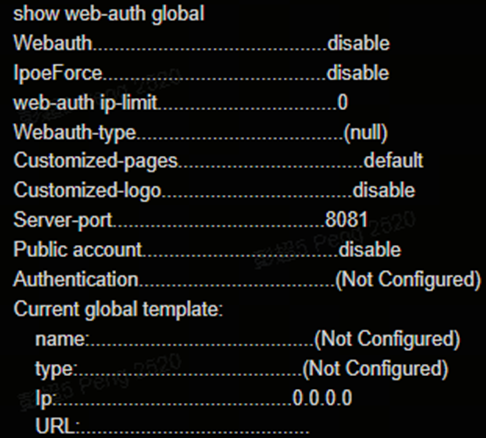This screenshot has width=486, height=438.
Task: Click the 'Current global template:' heading
Action: click(x=118, y=309)
